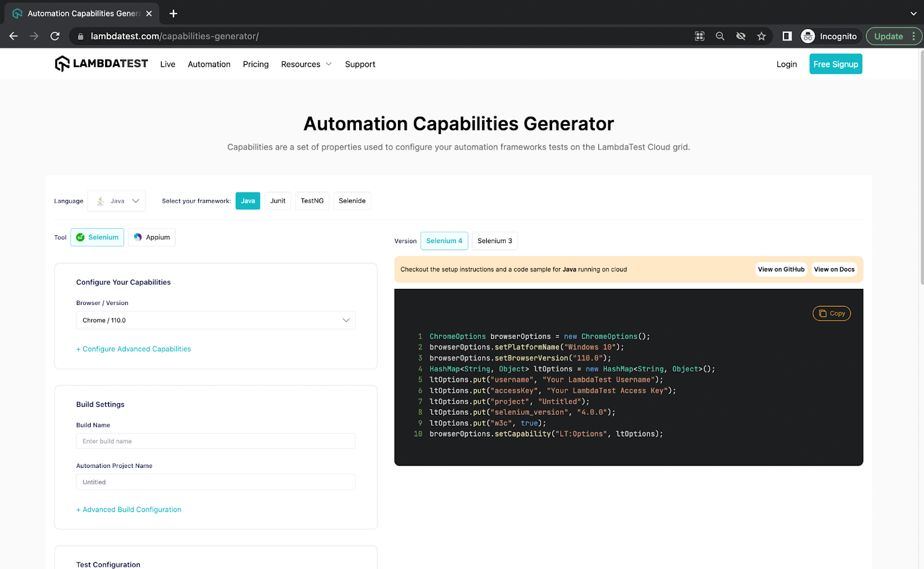Open the Language dropdown

point(117,200)
